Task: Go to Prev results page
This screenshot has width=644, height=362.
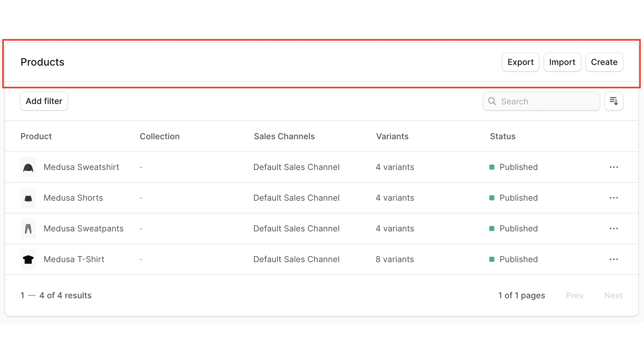Action: coord(574,295)
